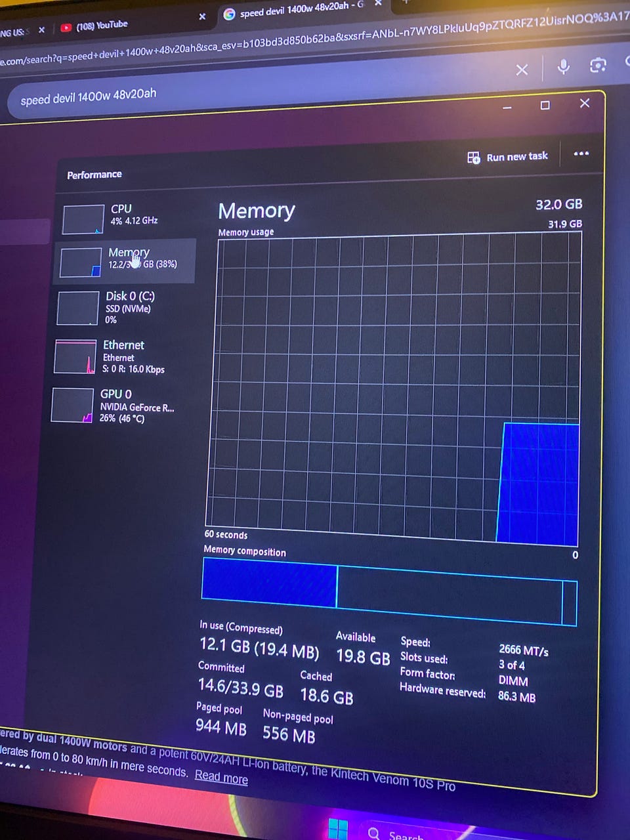Select the Ethernet performance entry
This screenshot has height=840, width=630.
(122, 356)
